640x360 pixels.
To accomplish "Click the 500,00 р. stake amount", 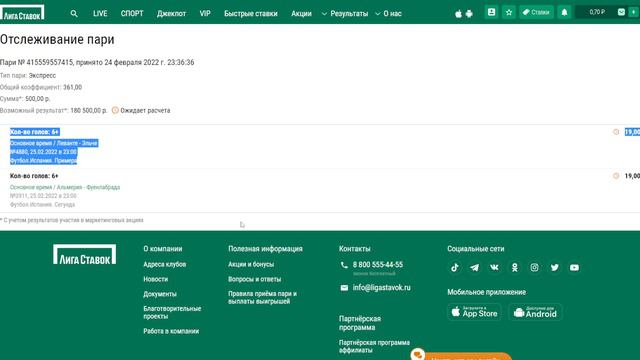I will point(38,99).
